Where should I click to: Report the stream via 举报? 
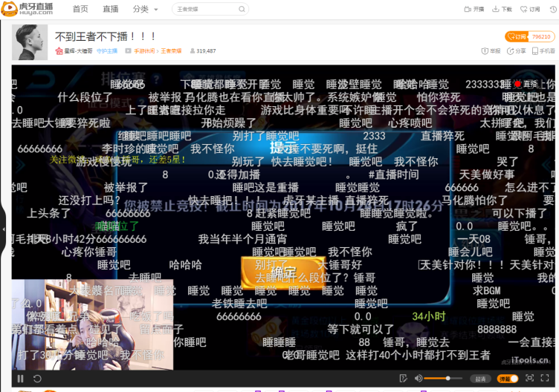(491, 51)
